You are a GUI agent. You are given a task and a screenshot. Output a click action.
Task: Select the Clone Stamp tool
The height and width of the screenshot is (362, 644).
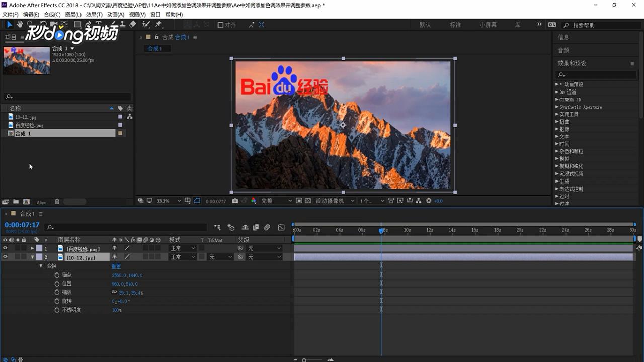(x=123, y=24)
